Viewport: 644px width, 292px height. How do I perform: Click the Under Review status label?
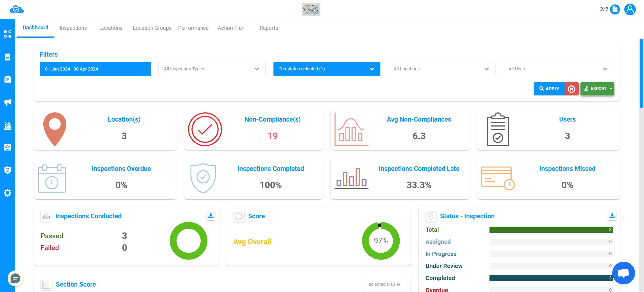[444, 266]
